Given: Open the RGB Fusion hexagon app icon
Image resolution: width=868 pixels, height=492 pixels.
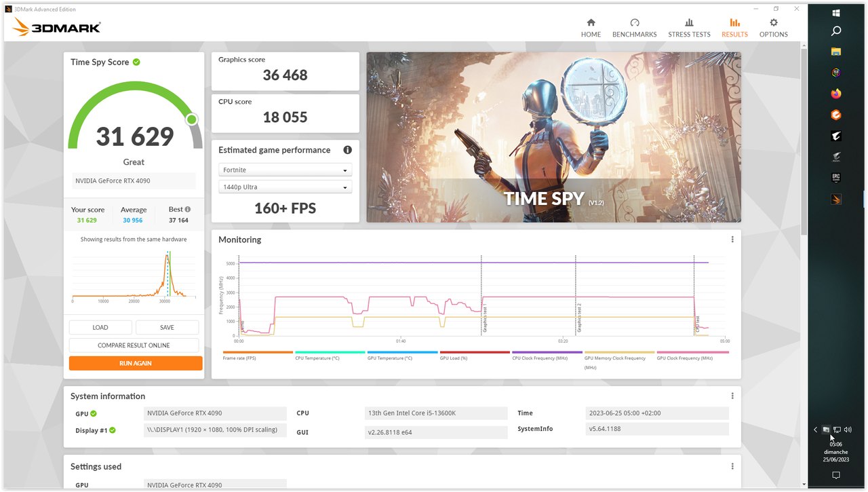Looking at the screenshot, I should (836, 73).
